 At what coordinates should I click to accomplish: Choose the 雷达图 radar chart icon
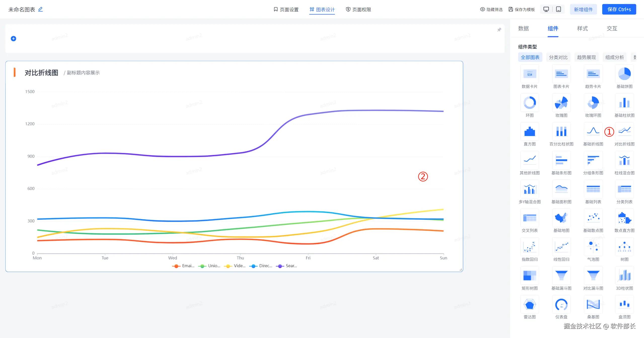(529, 305)
